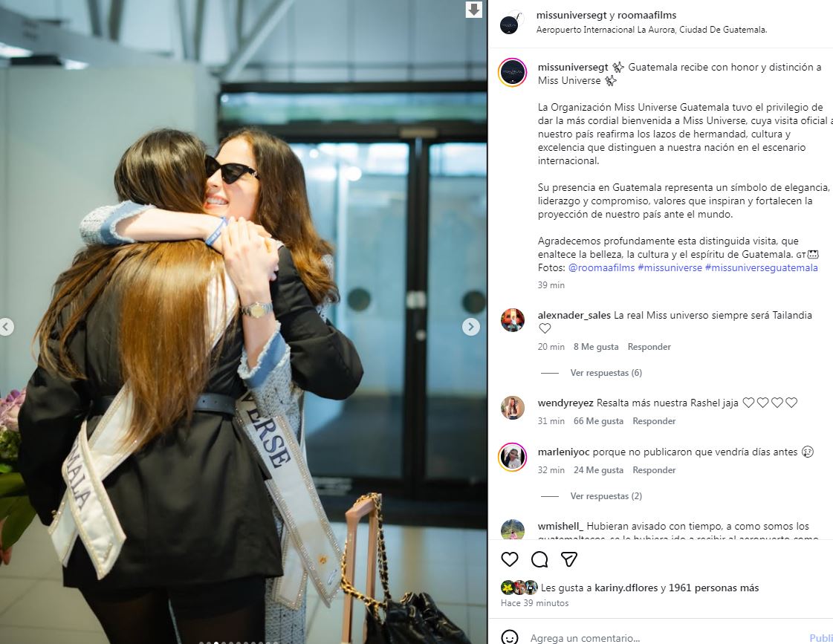833x644 pixels.
Task: Go to the next photo with the right arrow
Action: coord(470,327)
